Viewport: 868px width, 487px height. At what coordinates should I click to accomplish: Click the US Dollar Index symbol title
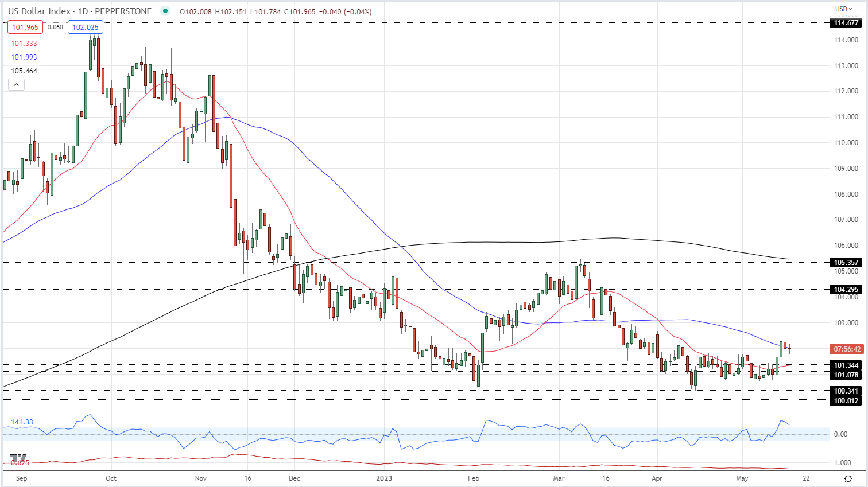click(x=80, y=11)
